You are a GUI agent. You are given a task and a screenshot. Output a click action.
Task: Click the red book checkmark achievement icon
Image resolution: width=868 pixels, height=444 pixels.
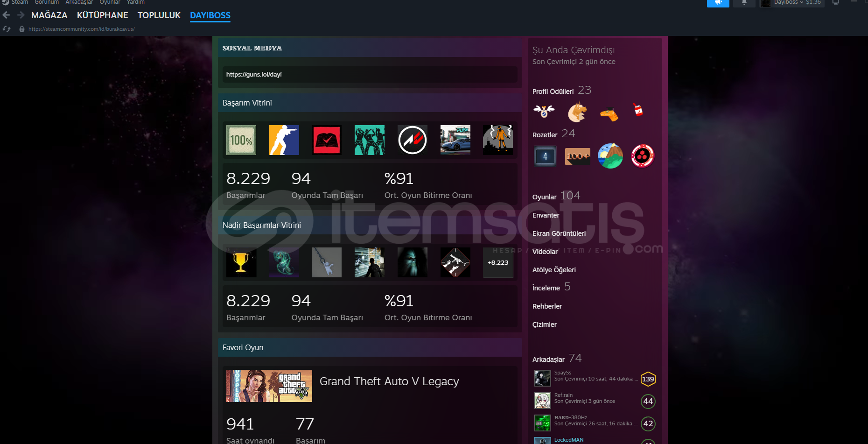pos(327,140)
